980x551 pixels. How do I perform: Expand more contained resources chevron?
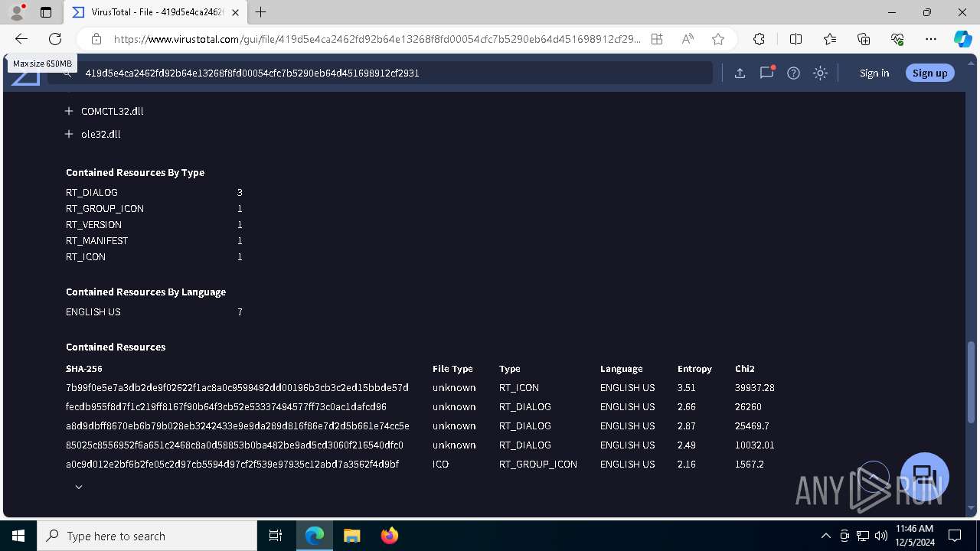(x=78, y=487)
